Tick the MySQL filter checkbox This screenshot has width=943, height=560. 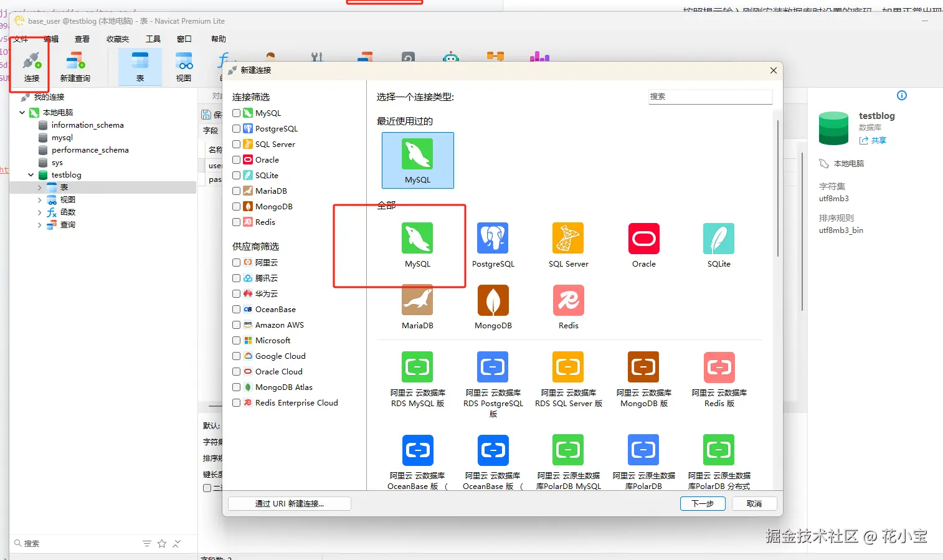click(x=237, y=113)
